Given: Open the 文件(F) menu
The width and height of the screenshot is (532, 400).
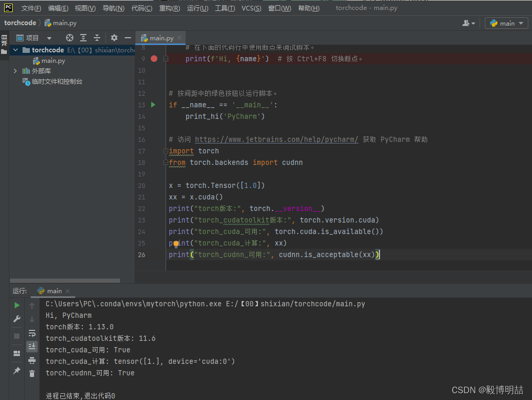Looking at the screenshot, I should click(31, 8).
